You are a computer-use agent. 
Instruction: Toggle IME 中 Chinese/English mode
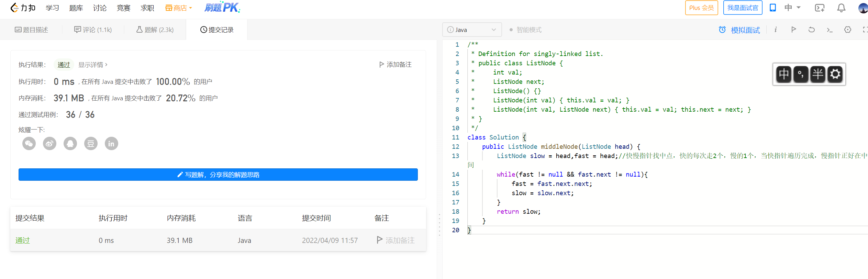coord(784,74)
